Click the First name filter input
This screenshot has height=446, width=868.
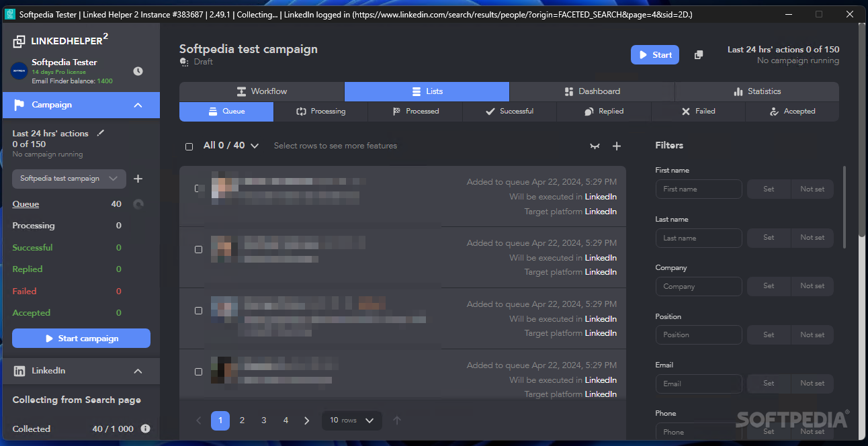click(699, 189)
